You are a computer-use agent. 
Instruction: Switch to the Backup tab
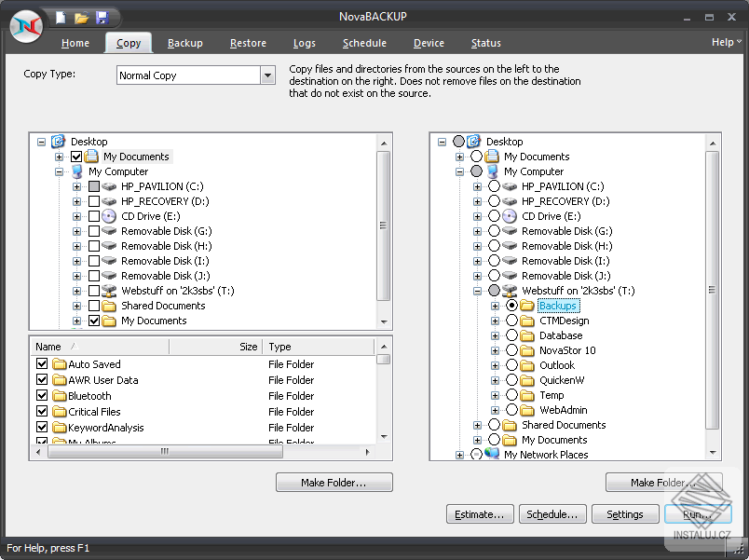pyautogui.click(x=185, y=43)
